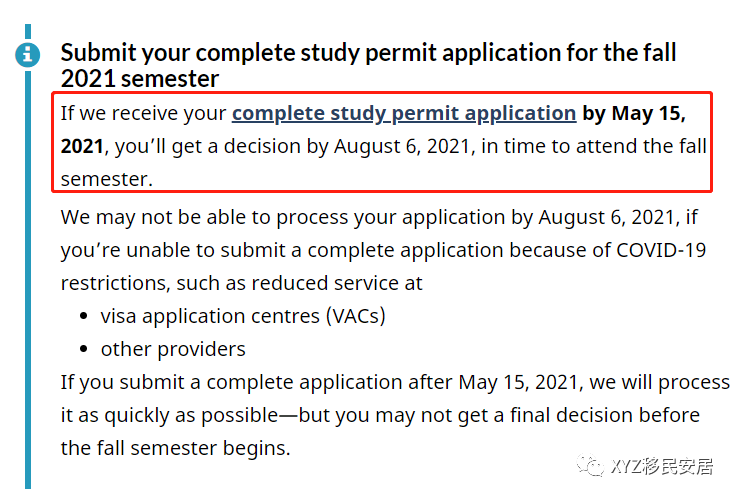Click the 'If you submit a complete application' line
The image size is (737, 498).
[x=256, y=382]
